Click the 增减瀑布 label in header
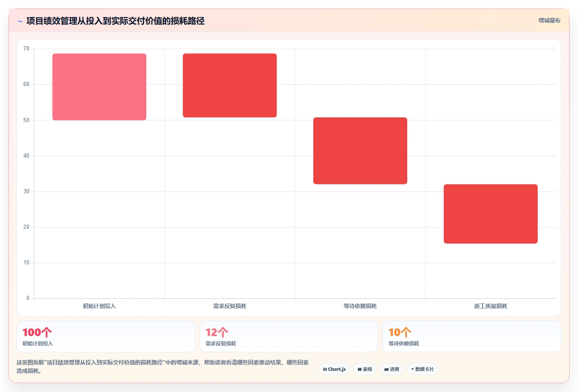The width and height of the screenshot is (578, 392). click(549, 20)
